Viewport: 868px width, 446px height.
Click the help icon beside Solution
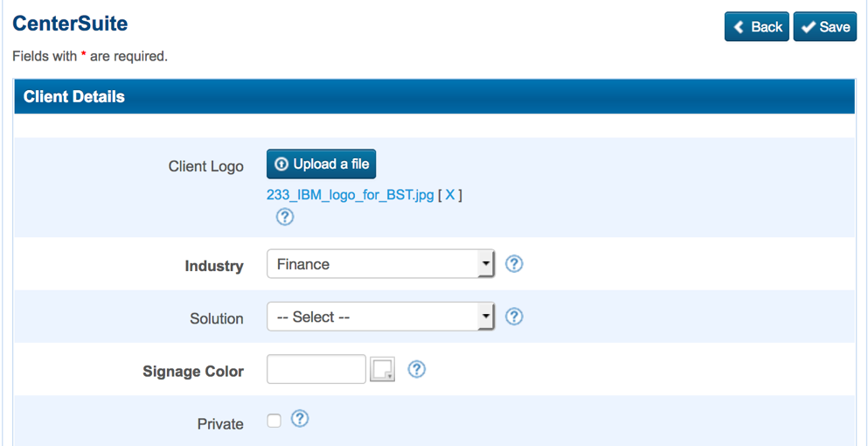pos(514,317)
